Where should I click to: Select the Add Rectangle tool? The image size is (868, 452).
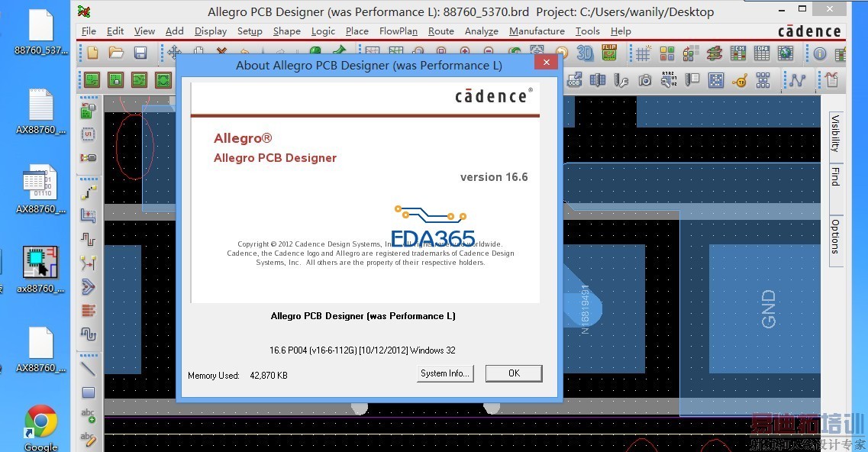[88, 392]
